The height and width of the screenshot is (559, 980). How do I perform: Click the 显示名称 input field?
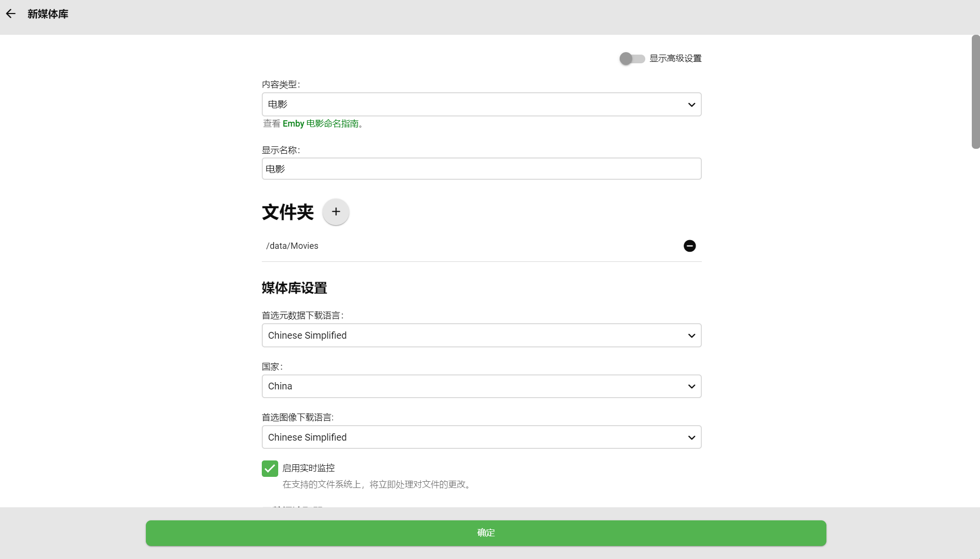coord(482,169)
